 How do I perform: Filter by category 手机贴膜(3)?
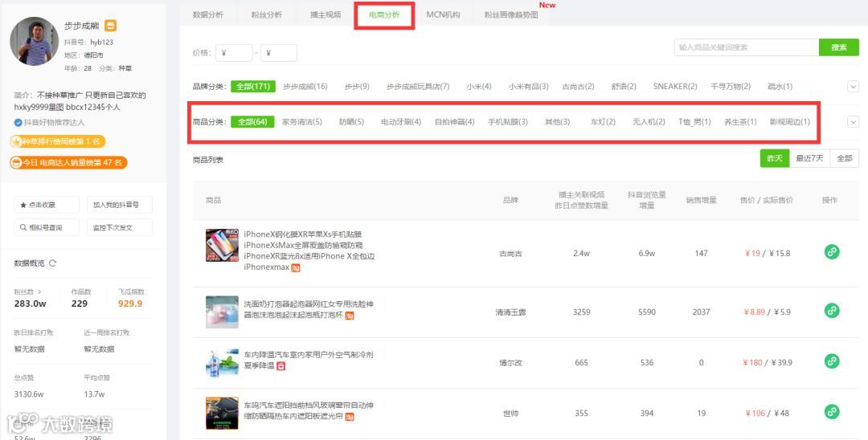[x=508, y=122]
